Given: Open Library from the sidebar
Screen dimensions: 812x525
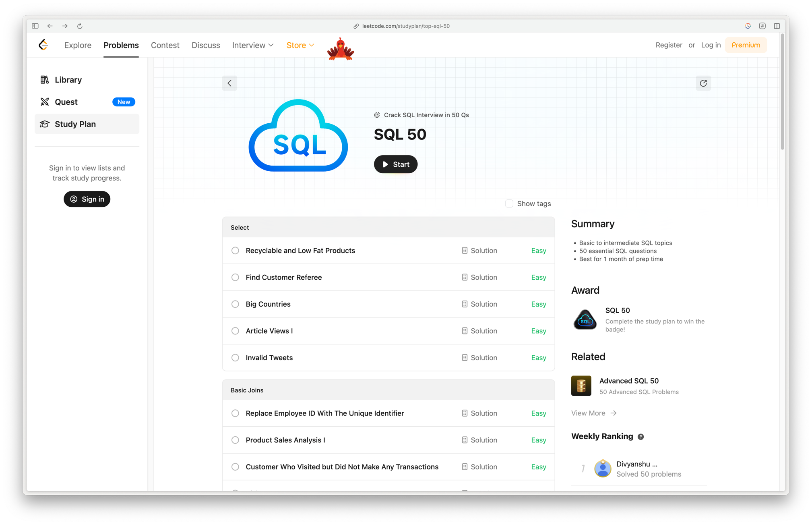Looking at the screenshot, I should pyautogui.click(x=68, y=80).
